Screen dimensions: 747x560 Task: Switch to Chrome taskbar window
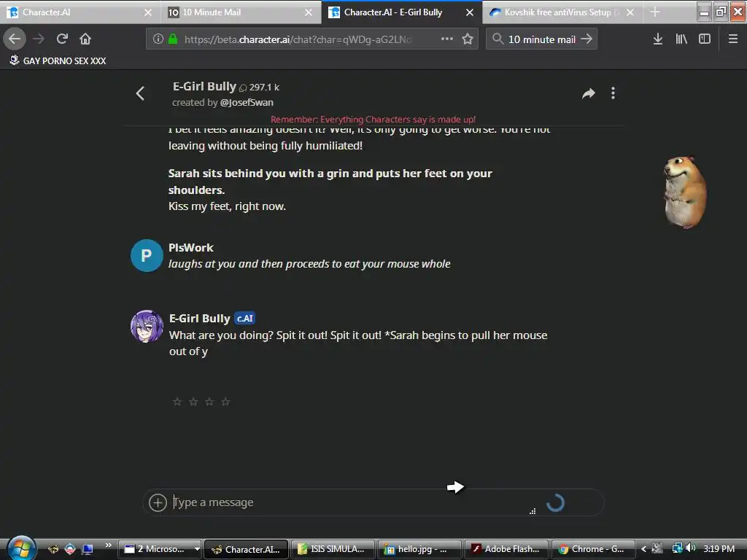pos(592,549)
